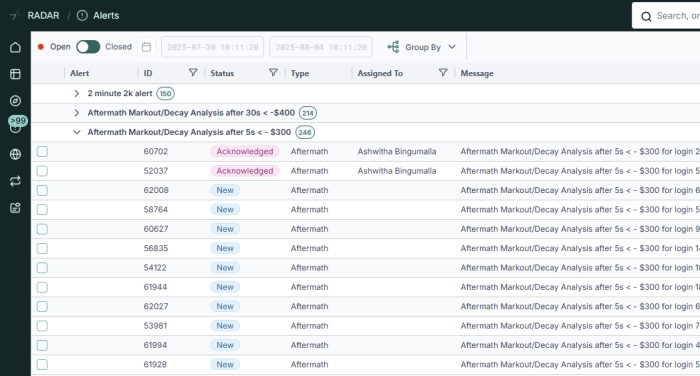Select checkbox for alert 62008
The image size is (700, 376).
click(42, 190)
